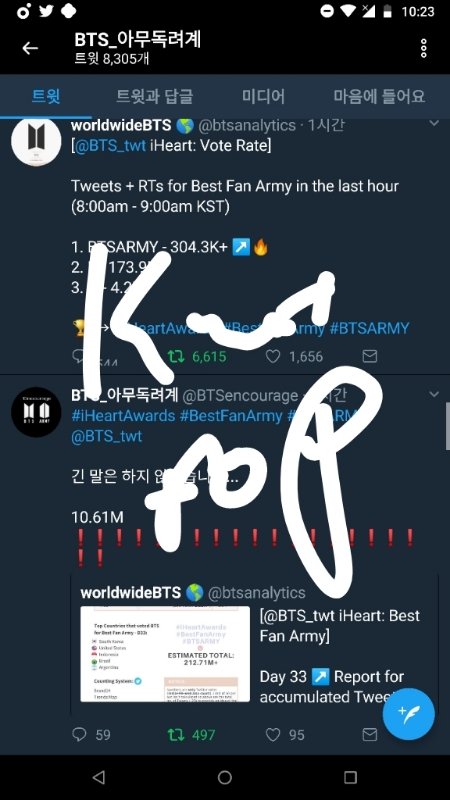
Task: Retweet the Vote Rate tweet with 6,615 retweets
Action: [177, 356]
